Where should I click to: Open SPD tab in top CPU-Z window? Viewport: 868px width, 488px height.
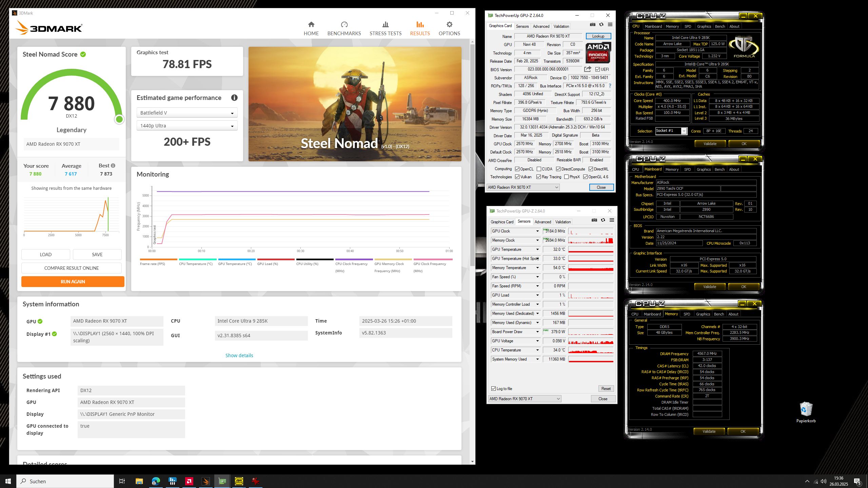[x=688, y=26]
